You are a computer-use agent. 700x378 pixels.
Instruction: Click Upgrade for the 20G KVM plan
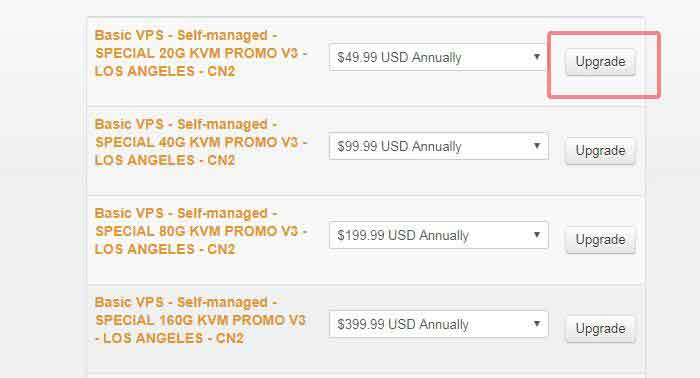(600, 62)
